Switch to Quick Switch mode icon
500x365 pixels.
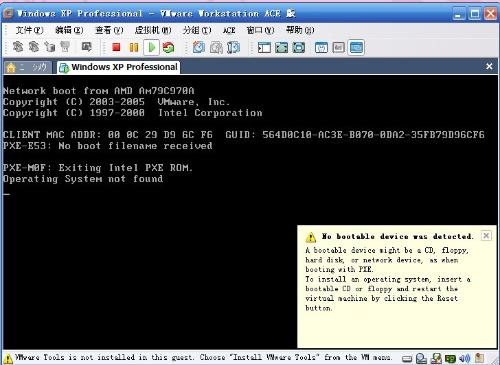pyautogui.click(x=282, y=48)
